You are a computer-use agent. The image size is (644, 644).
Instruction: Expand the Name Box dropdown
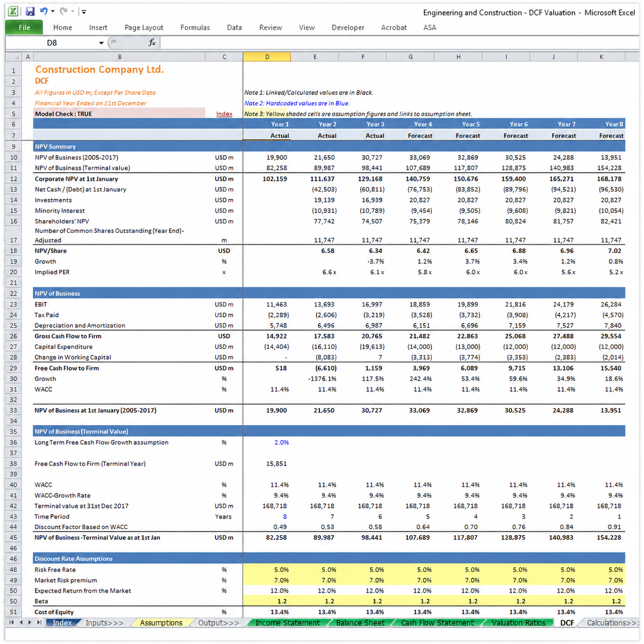tap(101, 43)
